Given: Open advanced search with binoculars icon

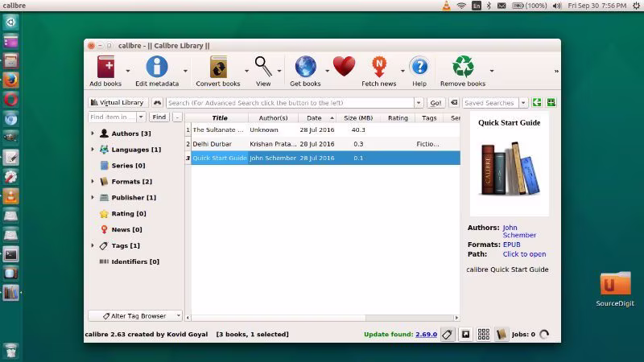Looking at the screenshot, I should point(157,103).
